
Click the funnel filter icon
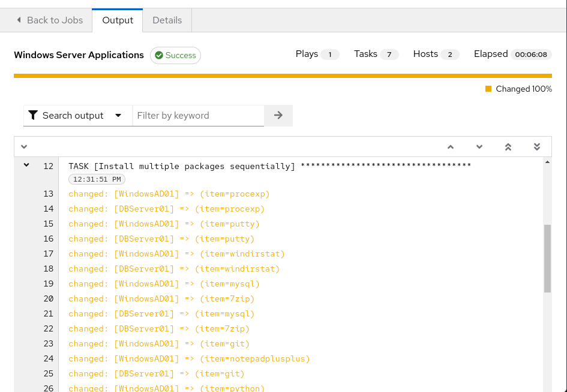(x=33, y=115)
